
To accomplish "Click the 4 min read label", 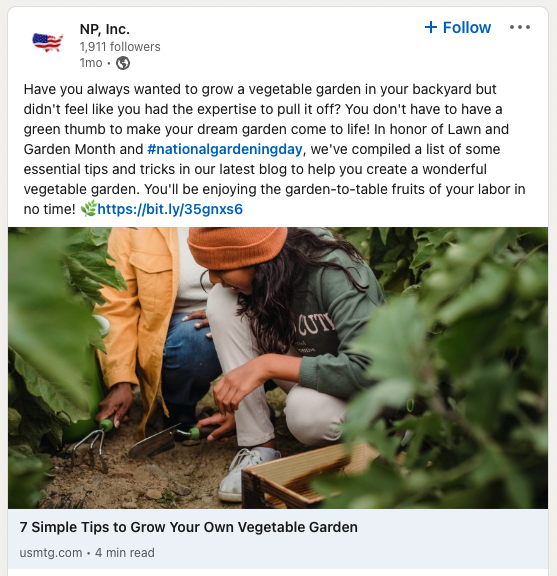I will click(125, 552).
